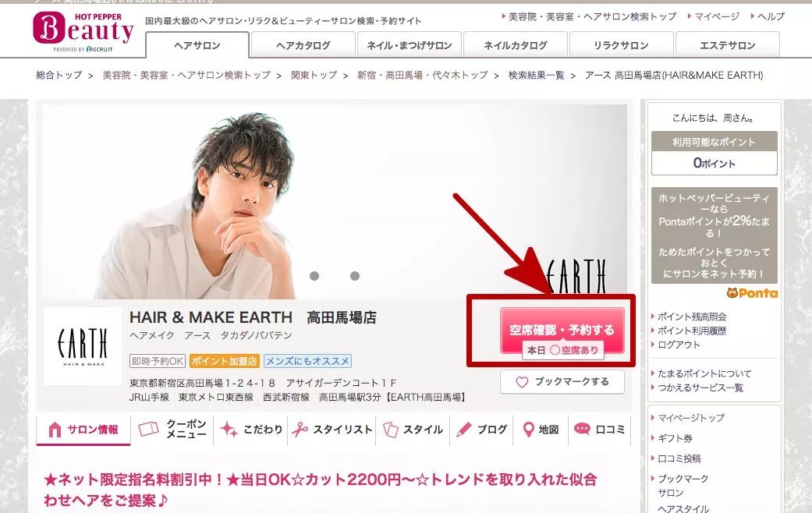The width and height of the screenshot is (812, 513).
Task: Click the こんにちは、周さん greeting text
Action: pyautogui.click(x=714, y=118)
